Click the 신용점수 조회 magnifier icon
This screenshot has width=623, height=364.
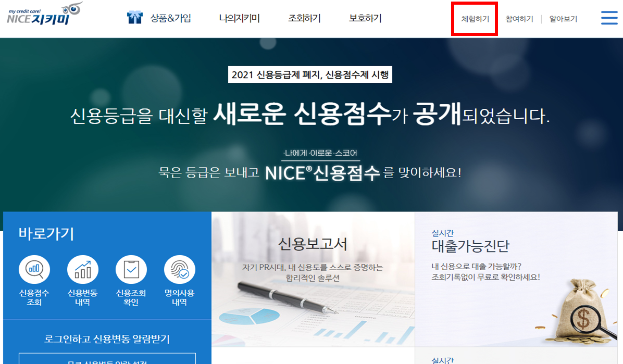click(34, 270)
